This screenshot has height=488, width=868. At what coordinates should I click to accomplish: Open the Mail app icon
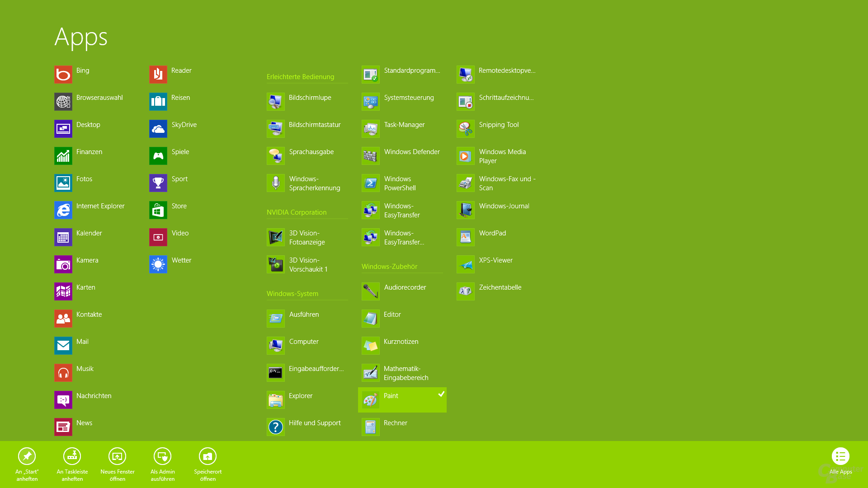coord(63,346)
